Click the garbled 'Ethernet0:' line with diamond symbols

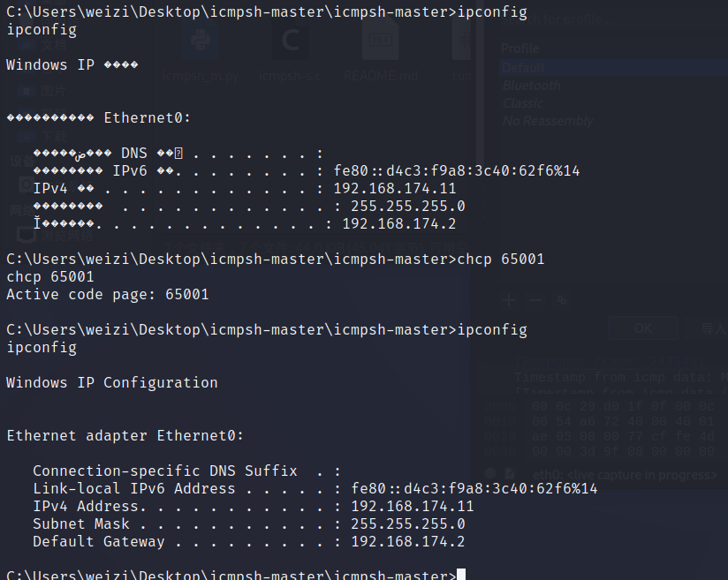pos(98,118)
